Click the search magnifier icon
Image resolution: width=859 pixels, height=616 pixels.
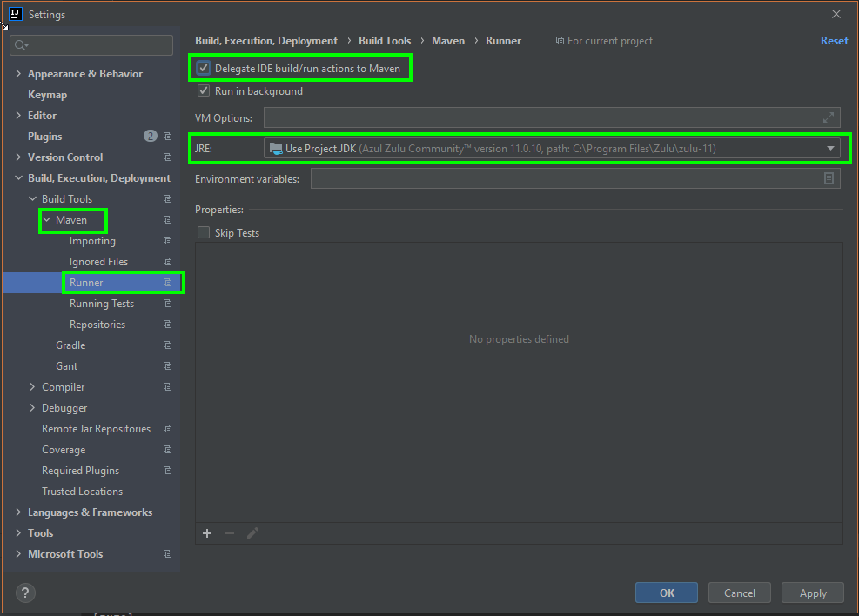[20, 45]
